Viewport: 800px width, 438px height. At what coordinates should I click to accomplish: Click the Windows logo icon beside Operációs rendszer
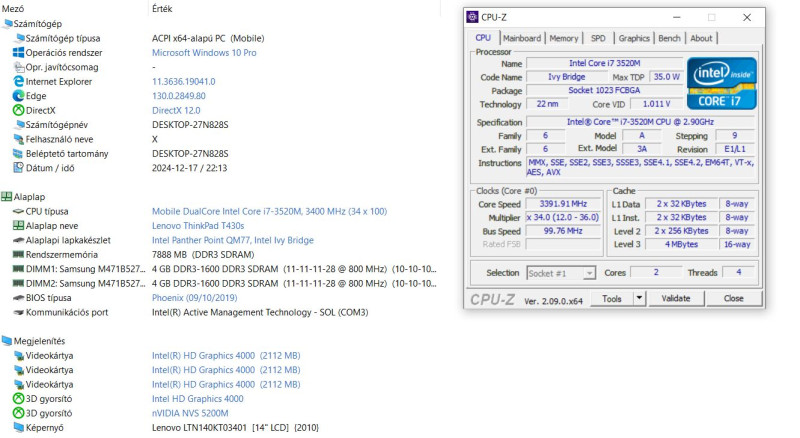18,53
